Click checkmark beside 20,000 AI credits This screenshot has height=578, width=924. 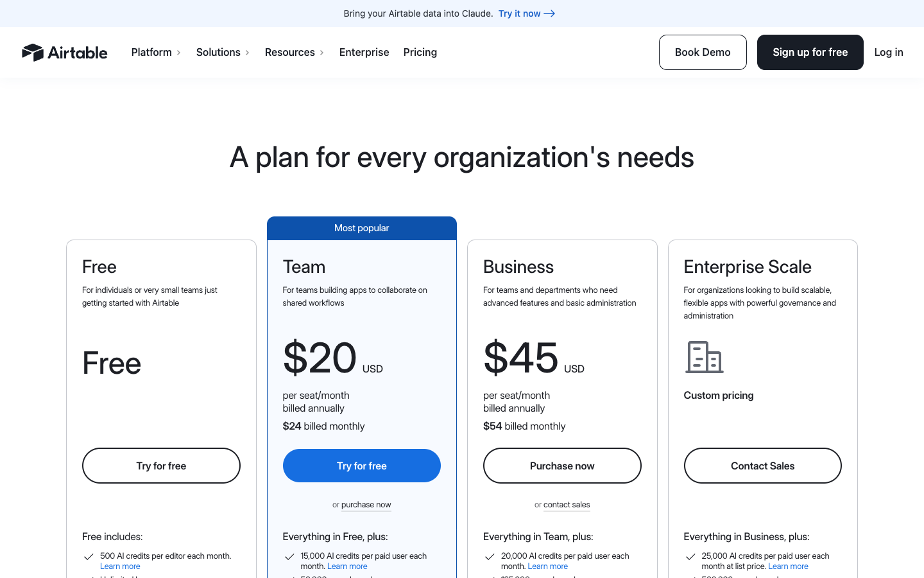(x=490, y=557)
